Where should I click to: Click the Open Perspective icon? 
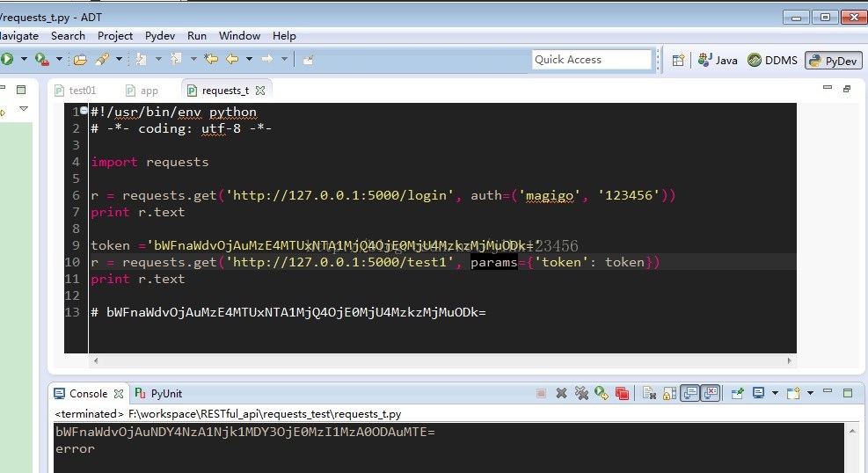tap(678, 60)
